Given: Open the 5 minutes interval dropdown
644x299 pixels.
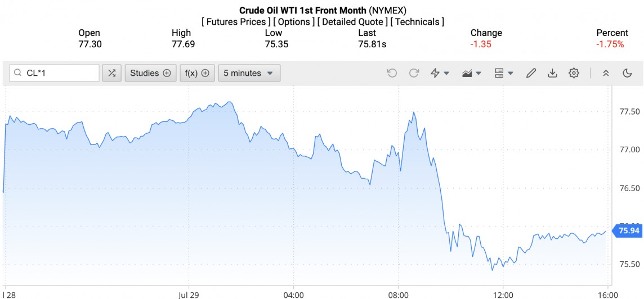Looking at the screenshot, I should coord(249,73).
